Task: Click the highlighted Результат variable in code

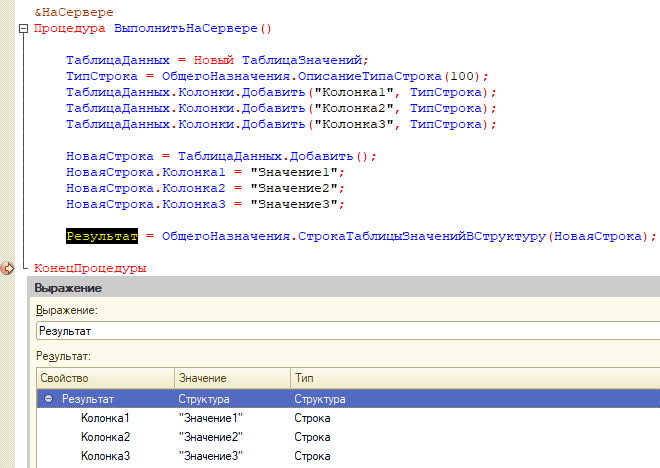Action: (99, 237)
